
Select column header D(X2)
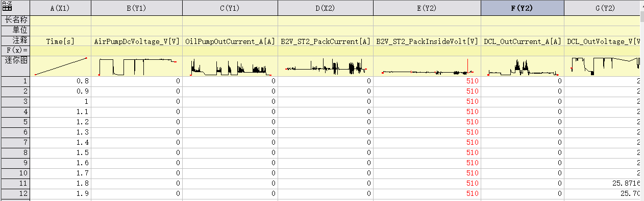[326, 8]
